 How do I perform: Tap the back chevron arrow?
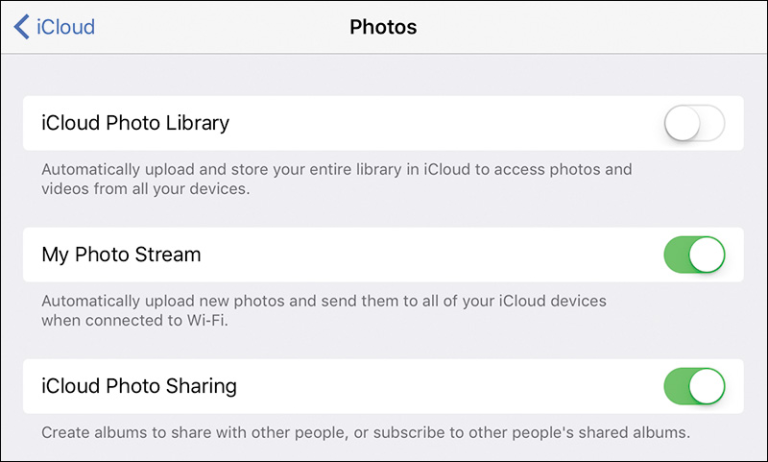(21, 27)
